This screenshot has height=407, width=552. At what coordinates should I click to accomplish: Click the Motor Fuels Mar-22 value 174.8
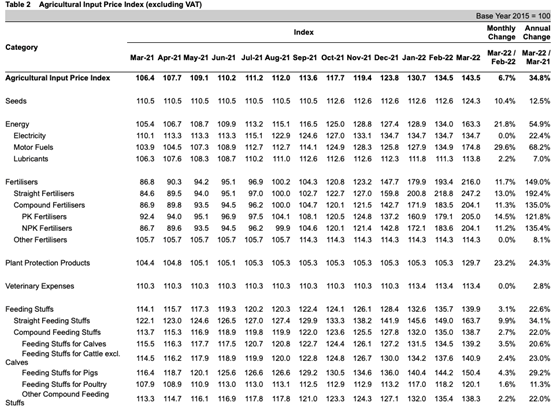[471, 148]
